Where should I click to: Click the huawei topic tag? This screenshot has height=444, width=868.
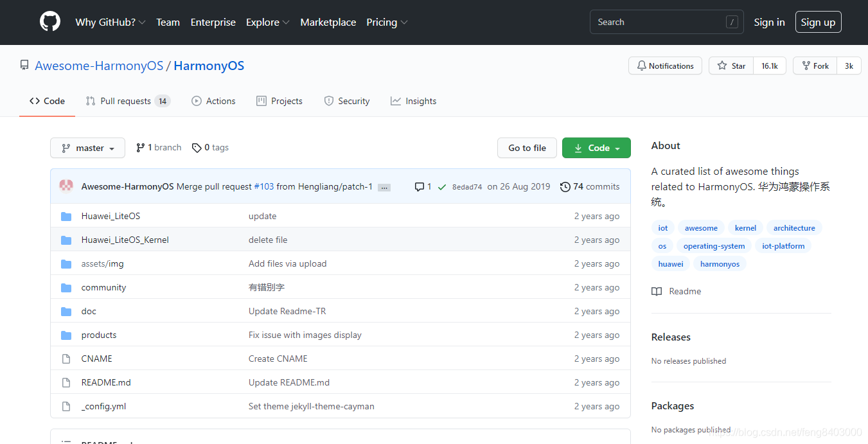coord(671,264)
